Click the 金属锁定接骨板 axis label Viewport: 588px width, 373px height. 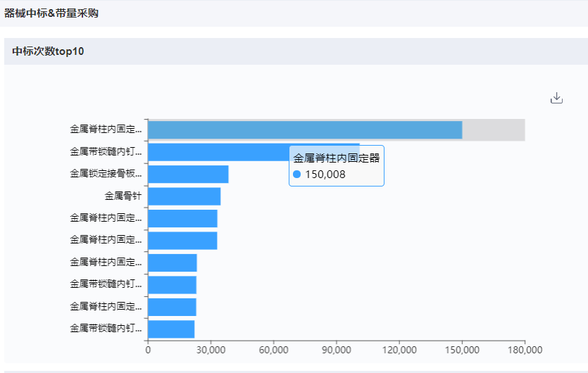coord(106,174)
